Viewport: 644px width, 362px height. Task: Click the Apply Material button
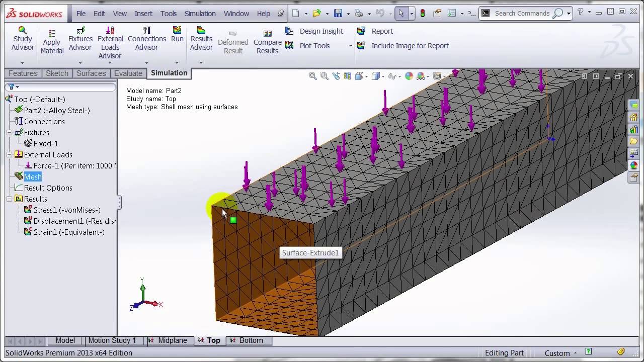(52, 42)
